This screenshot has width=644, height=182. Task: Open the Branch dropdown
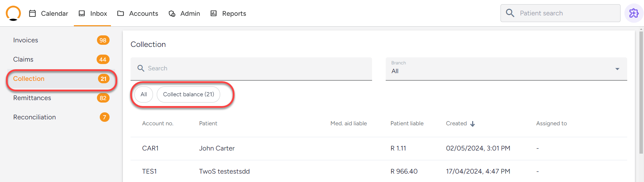click(x=506, y=69)
